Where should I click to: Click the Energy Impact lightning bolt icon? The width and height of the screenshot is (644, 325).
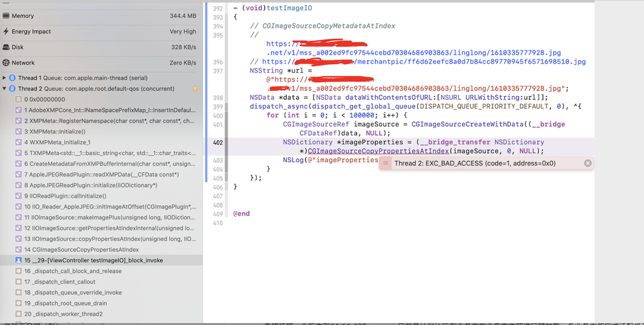coord(6,32)
